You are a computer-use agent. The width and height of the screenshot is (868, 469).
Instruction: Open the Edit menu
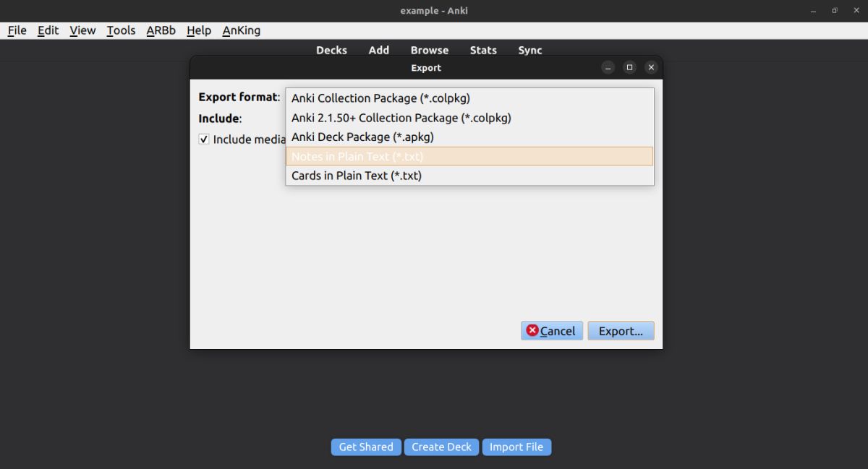coord(48,30)
